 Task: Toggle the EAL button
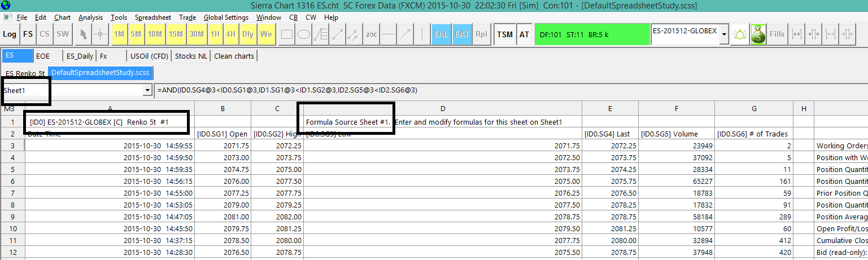[441, 34]
